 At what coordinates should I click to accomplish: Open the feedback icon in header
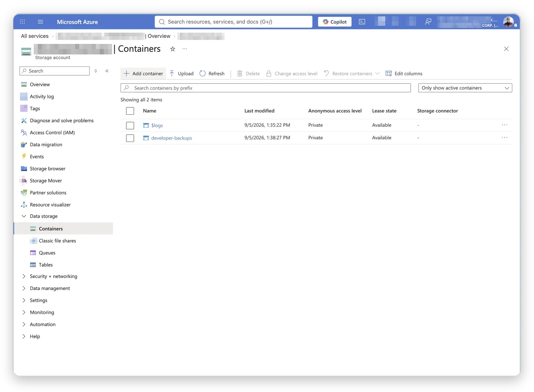pyautogui.click(x=428, y=22)
